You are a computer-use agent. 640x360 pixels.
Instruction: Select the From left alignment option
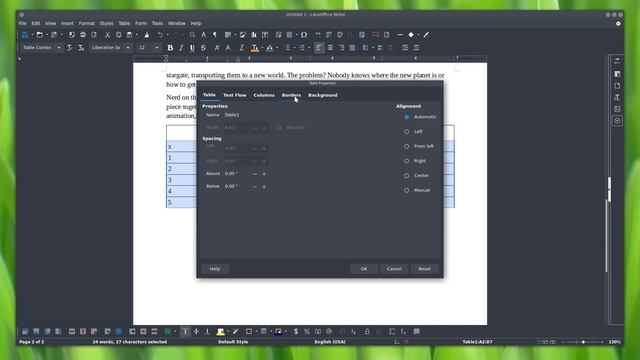click(407, 147)
